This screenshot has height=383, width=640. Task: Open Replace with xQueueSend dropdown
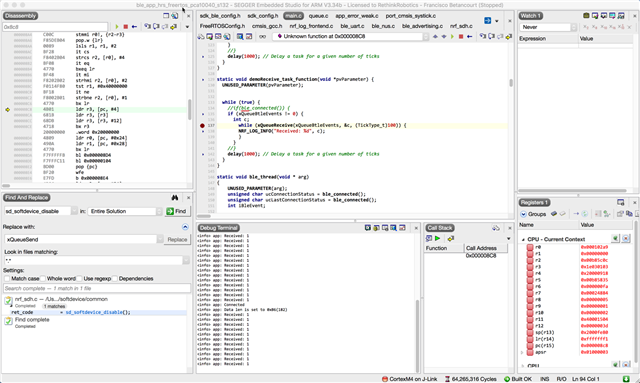pyautogui.click(x=160, y=240)
